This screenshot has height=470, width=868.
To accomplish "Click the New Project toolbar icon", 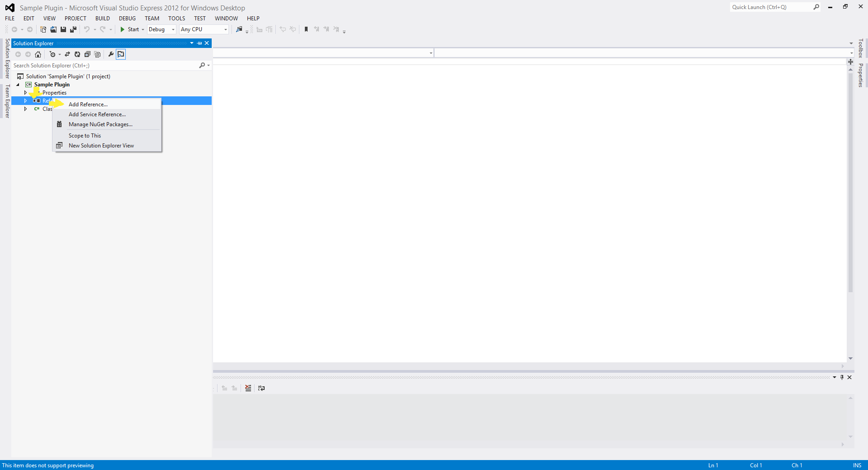I will (x=43, y=29).
